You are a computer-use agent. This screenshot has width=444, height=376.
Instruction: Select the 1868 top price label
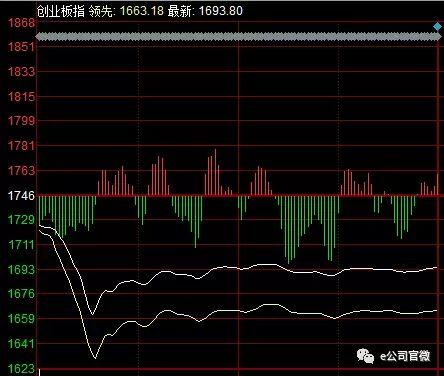point(21,23)
